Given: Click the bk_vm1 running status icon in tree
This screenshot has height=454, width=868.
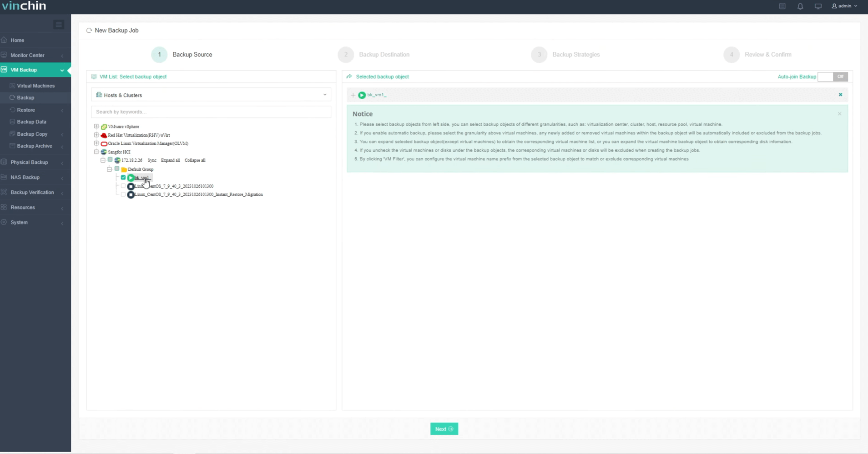Looking at the screenshot, I should pyautogui.click(x=131, y=178).
